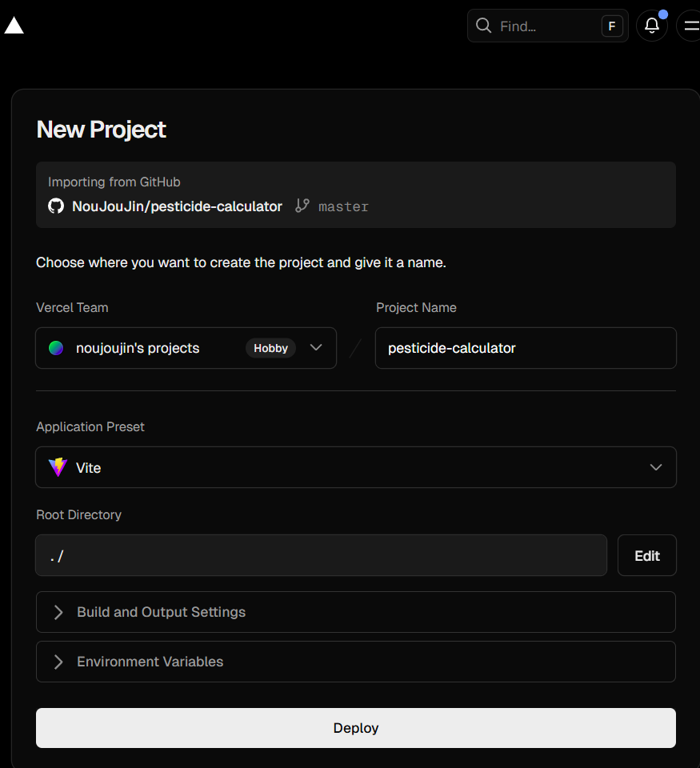This screenshot has height=768, width=700.
Task: Click the Root Directory path field
Action: coord(320,555)
